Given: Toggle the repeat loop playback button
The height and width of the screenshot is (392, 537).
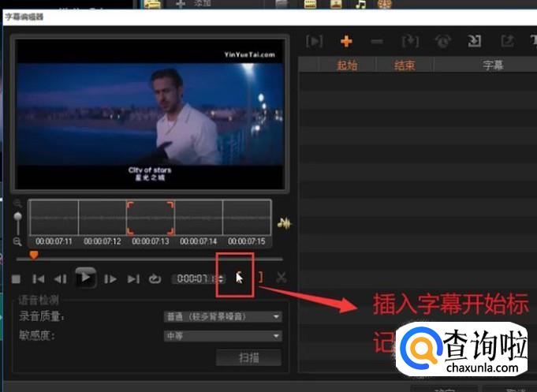Looking at the screenshot, I should click(155, 278).
